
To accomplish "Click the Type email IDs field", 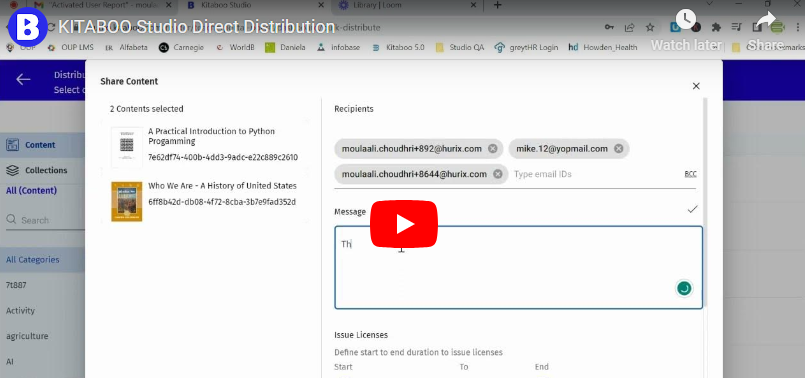I will [596, 174].
